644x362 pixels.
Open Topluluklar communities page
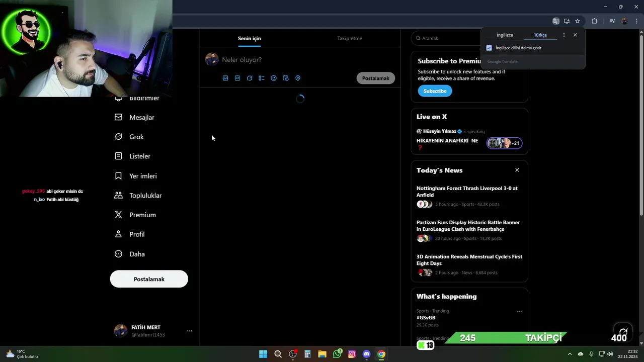[138, 196]
